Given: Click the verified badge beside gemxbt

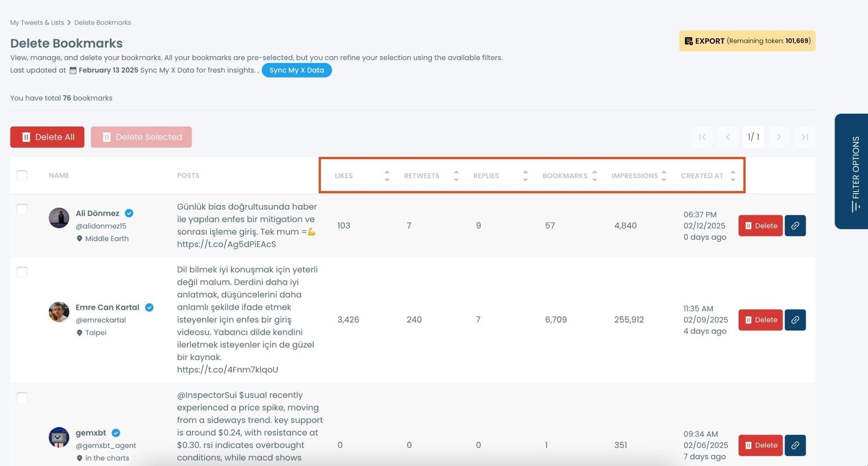Looking at the screenshot, I should coord(115,432).
